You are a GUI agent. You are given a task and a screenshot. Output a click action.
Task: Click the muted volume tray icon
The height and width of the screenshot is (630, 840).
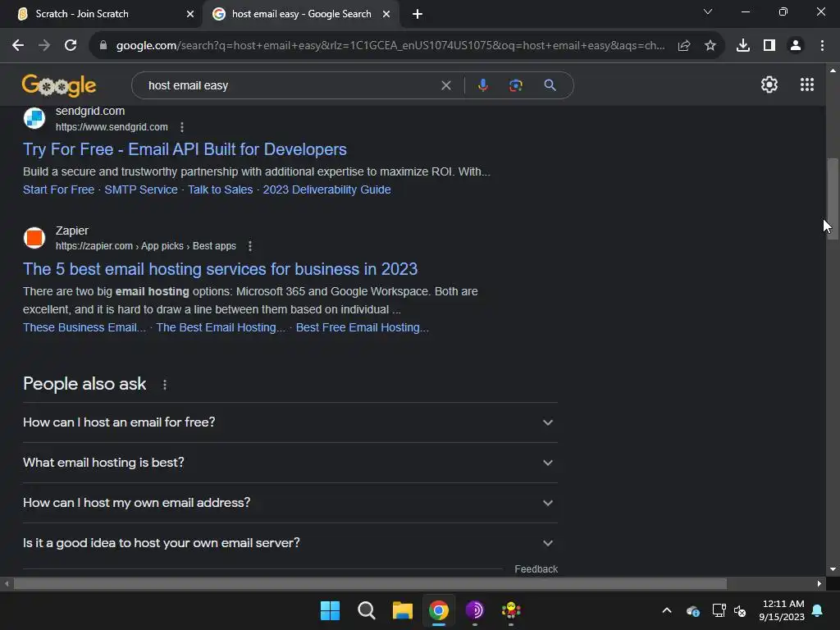tap(740, 610)
